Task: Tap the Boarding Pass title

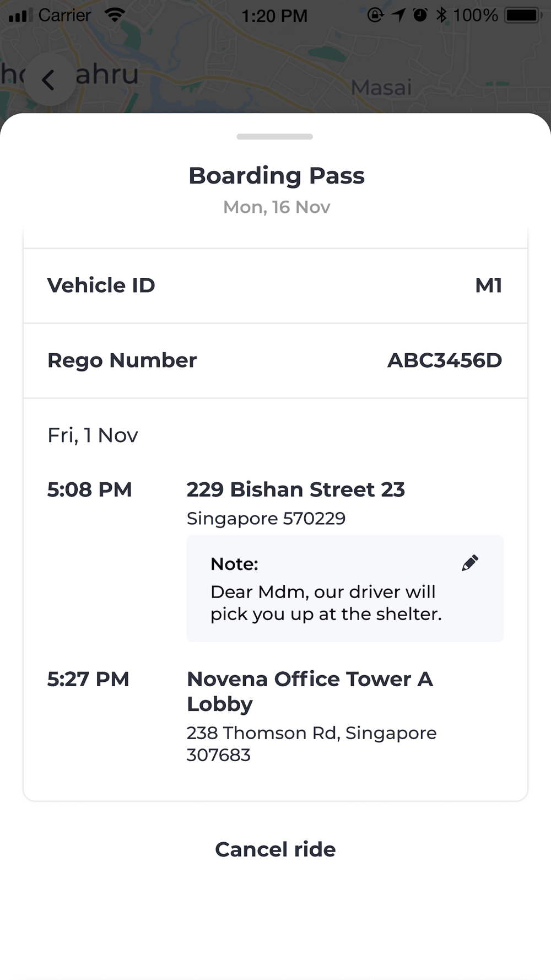Action: click(x=276, y=176)
